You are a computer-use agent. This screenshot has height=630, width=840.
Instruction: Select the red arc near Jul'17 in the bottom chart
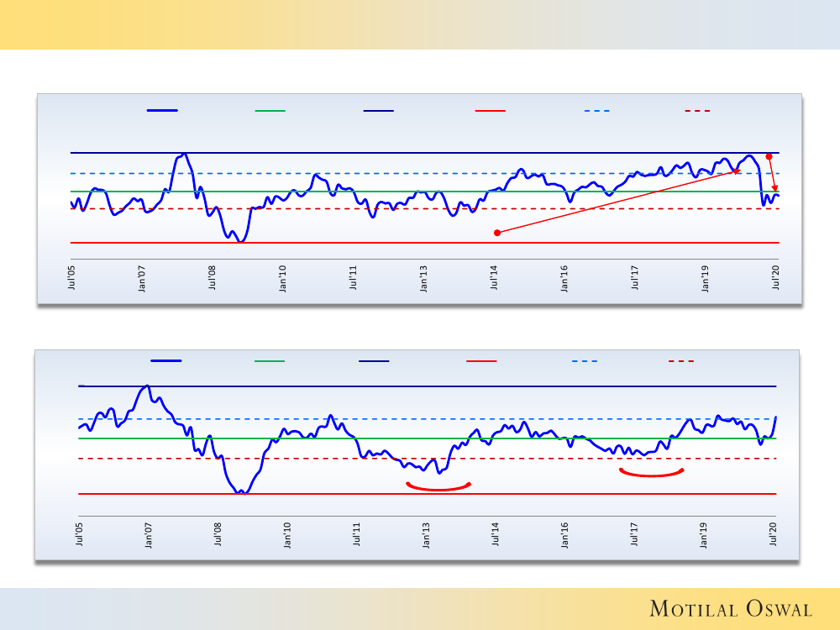click(x=651, y=474)
